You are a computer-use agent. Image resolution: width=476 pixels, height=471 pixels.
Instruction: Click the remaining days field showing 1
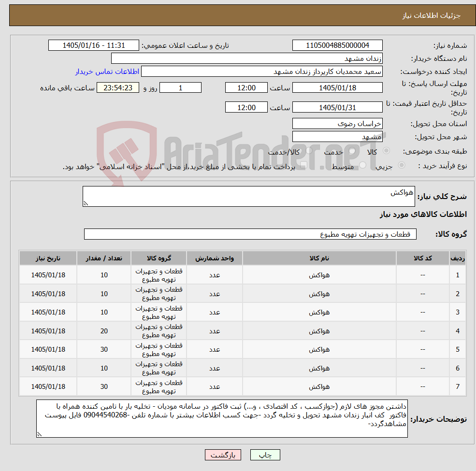(180, 88)
